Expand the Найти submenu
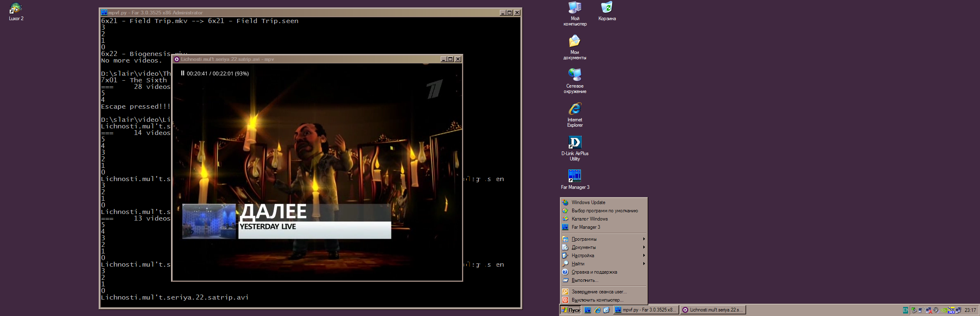The height and width of the screenshot is (316, 980). coord(603,264)
